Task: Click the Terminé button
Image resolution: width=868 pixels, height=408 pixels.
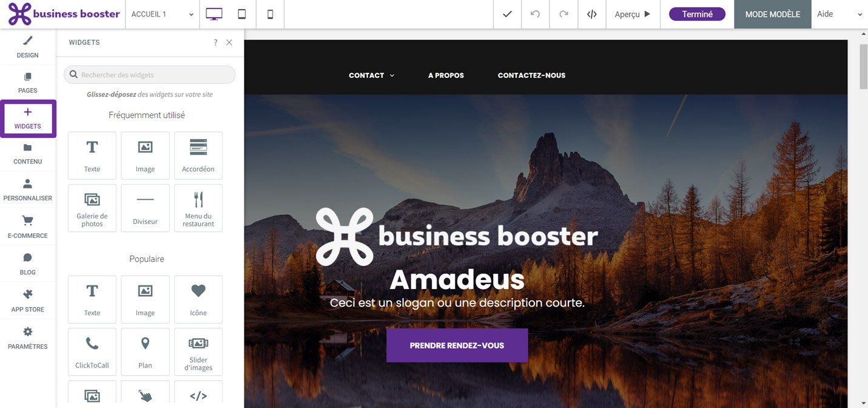Action: [x=697, y=14]
